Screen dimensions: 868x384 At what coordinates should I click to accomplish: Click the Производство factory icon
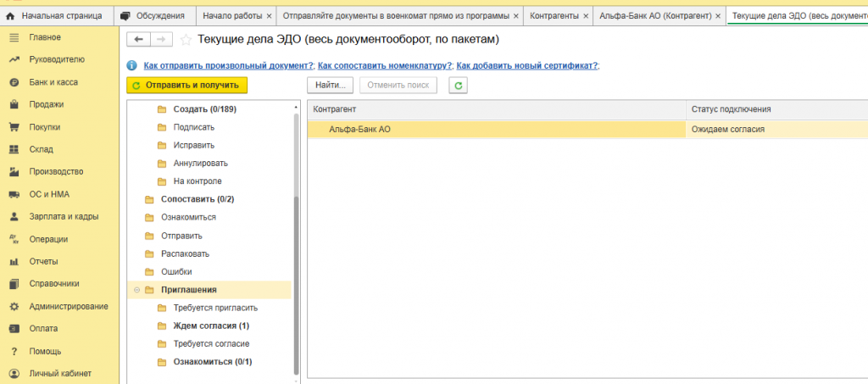[x=15, y=172]
